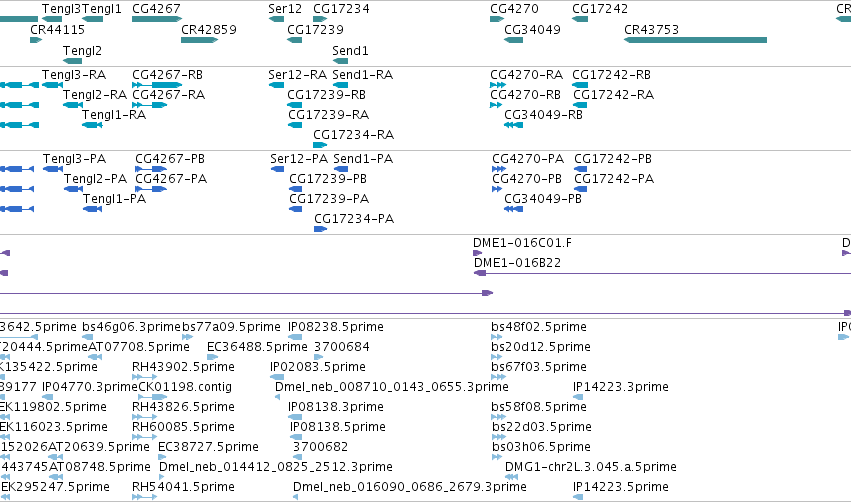Screen dimensions: 851x502
Task: Click protein Tengl1-PA
Action: pyautogui.click(x=115, y=199)
